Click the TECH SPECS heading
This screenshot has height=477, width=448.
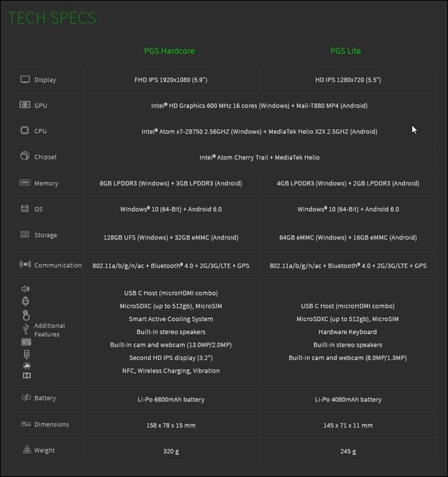click(x=52, y=18)
